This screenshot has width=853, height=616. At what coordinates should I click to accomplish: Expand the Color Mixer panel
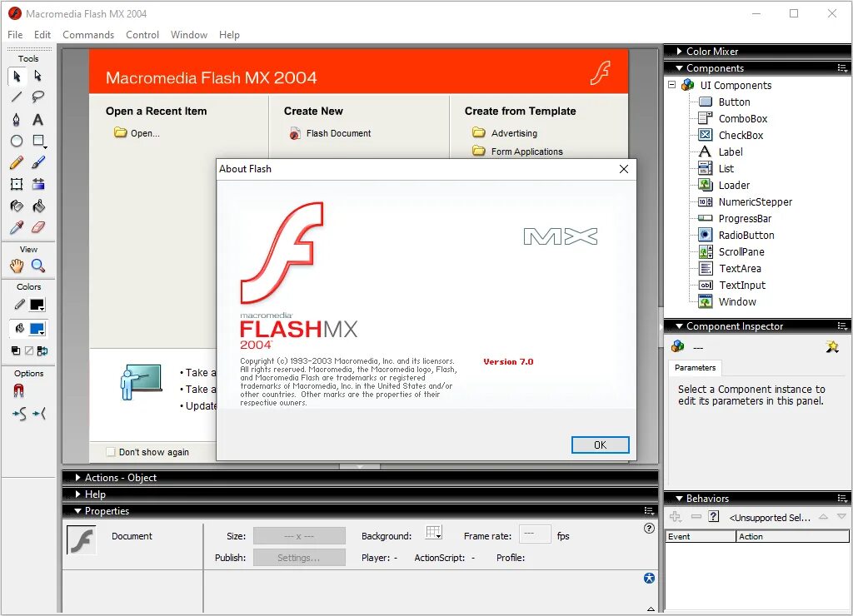[680, 51]
